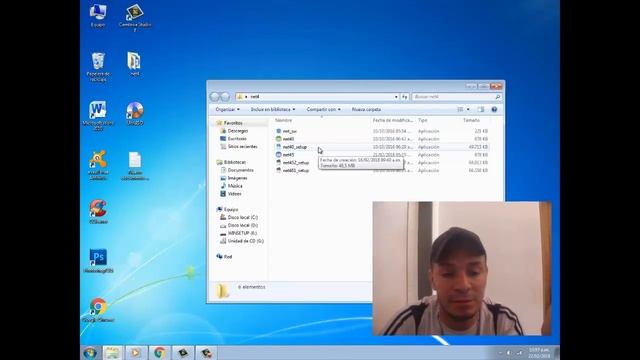Viewport: 640px width, 360px height.
Task: Open the Equipo desktop icon
Action: (x=98, y=16)
